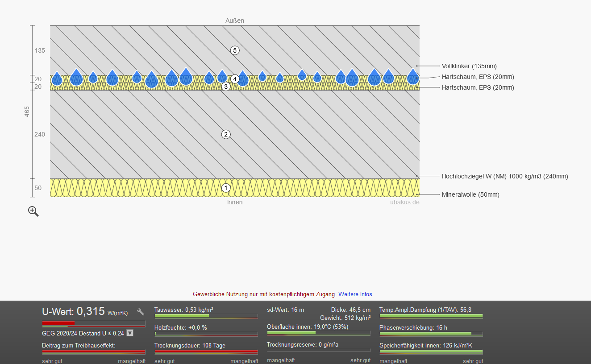This screenshot has width=591, height=364.
Task: Click the ubakus.de watermark link
Action: 404,202
